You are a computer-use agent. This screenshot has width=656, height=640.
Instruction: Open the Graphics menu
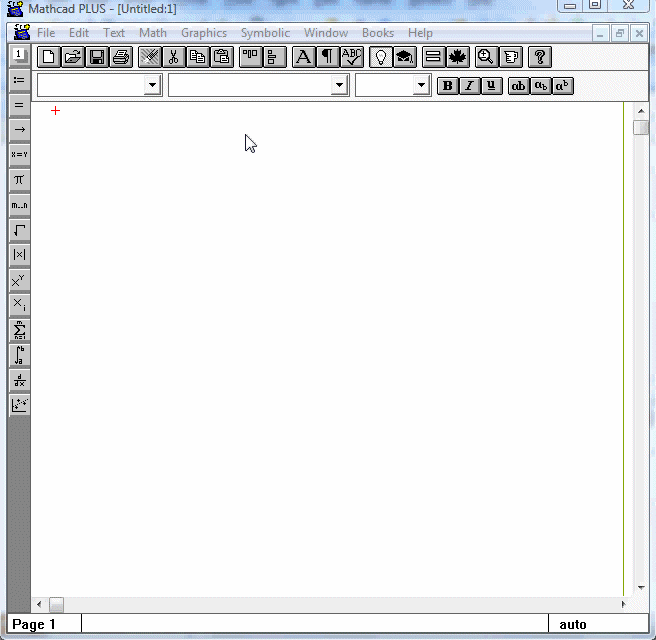(x=204, y=33)
